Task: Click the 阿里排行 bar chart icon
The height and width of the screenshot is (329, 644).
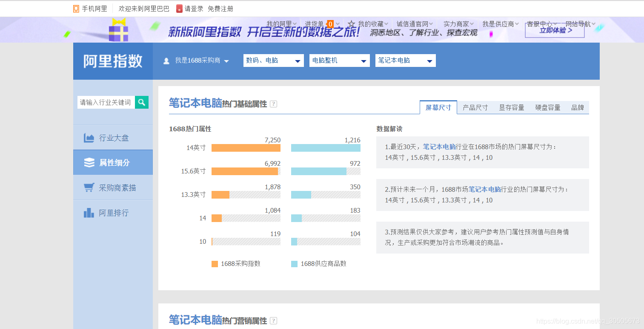Action: click(x=89, y=213)
